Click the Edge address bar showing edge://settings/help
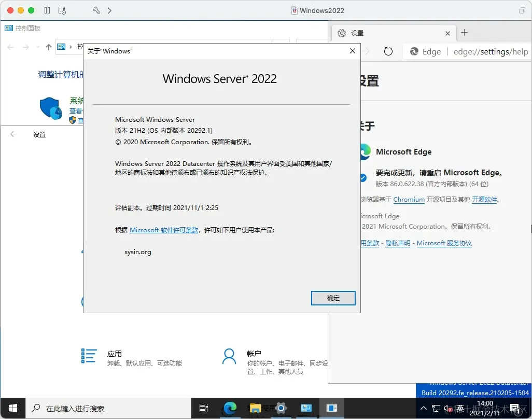This screenshot has height=419, width=532. [489, 51]
